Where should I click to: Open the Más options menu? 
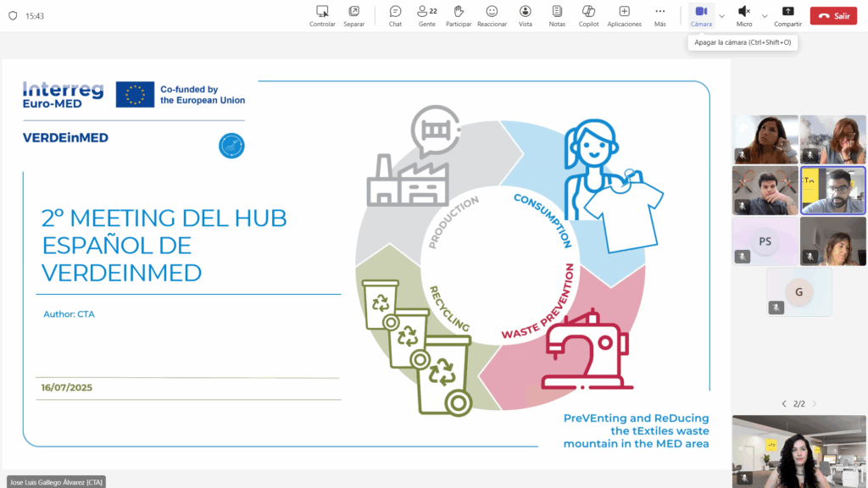pyautogui.click(x=659, y=16)
